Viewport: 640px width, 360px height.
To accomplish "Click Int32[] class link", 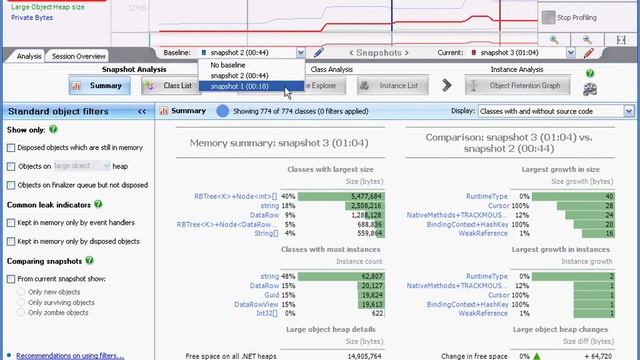I will [x=267, y=313].
